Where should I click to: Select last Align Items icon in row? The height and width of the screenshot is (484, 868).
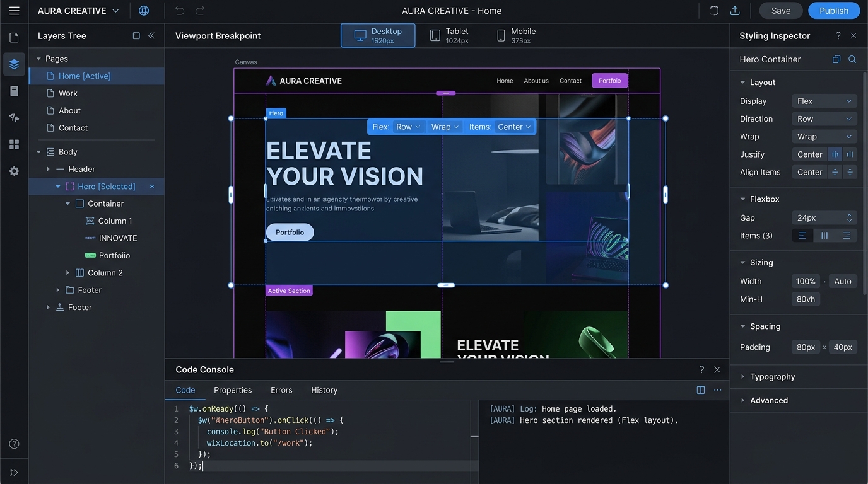point(850,172)
